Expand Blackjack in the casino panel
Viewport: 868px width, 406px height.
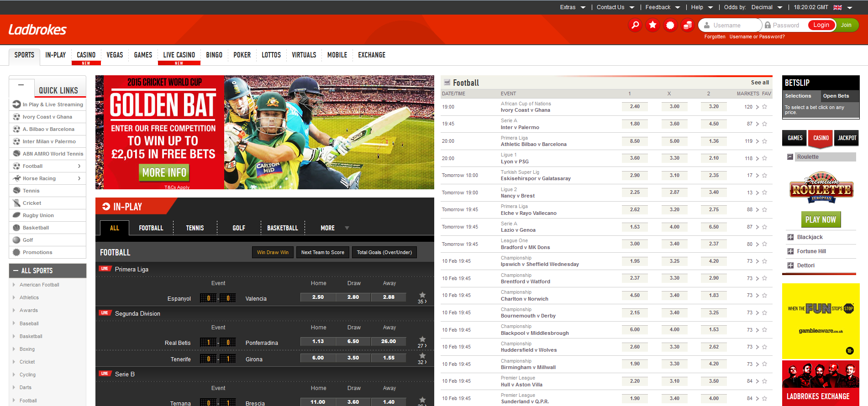coord(790,237)
